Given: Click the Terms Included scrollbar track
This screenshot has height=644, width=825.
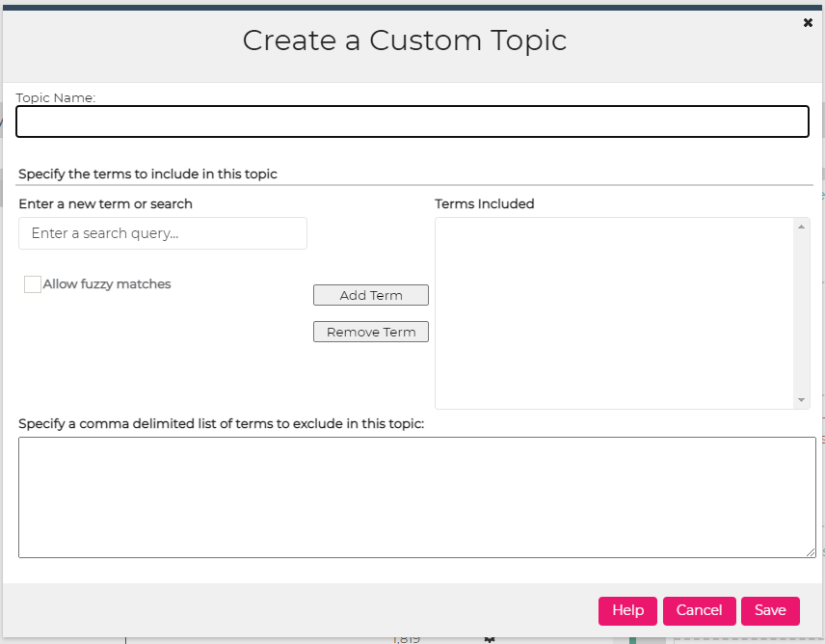Looking at the screenshot, I should 801,313.
